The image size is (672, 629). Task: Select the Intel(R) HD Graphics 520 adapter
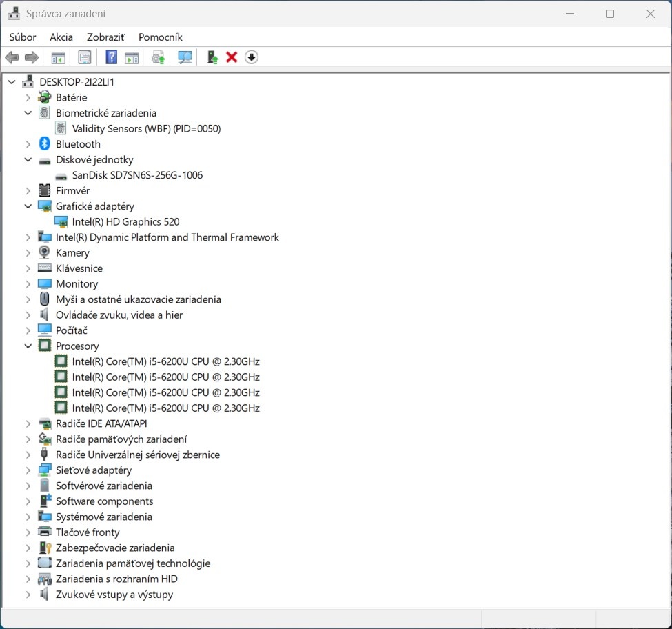tap(126, 221)
